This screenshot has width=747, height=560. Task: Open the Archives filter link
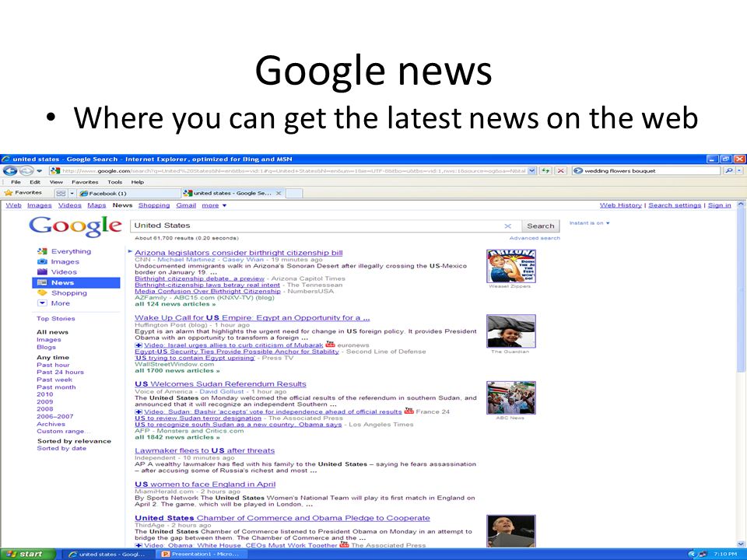(51, 424)
